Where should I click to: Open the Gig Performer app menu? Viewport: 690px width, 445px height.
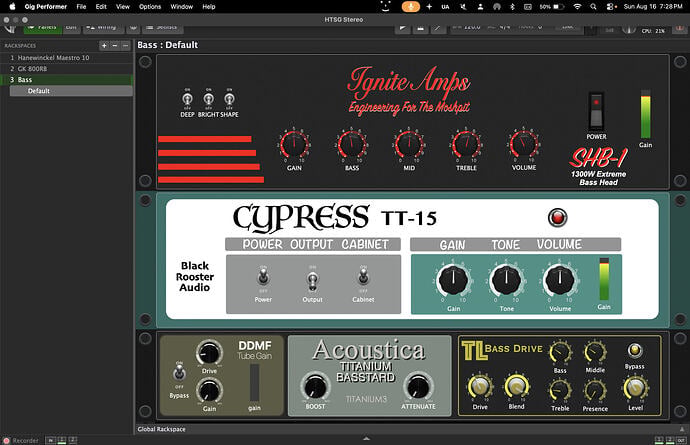(x=46, y=7)
